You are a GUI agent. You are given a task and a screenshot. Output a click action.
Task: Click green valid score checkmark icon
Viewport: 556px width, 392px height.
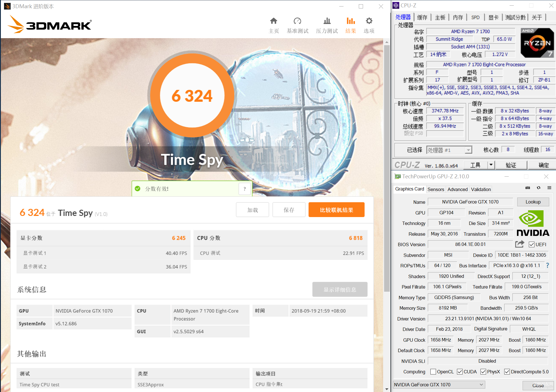pos(138,189)
